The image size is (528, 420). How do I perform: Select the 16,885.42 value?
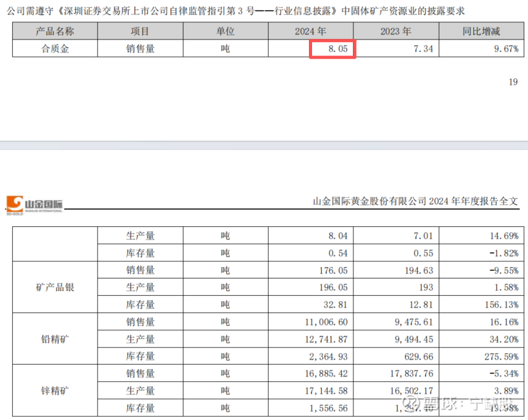click(x=326, y=373)
